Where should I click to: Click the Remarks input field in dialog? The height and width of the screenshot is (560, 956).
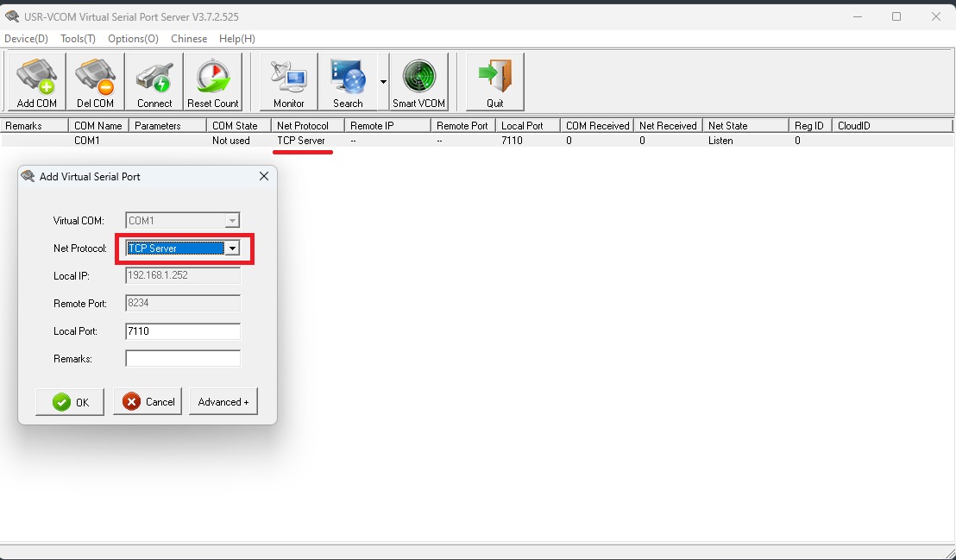click(x=183, y=359)
